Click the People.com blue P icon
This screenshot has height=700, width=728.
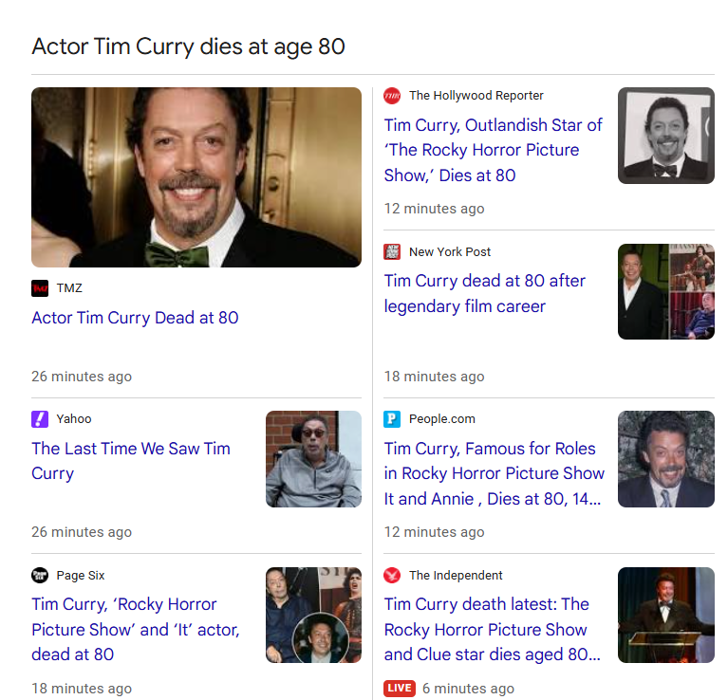pos(392,419)
